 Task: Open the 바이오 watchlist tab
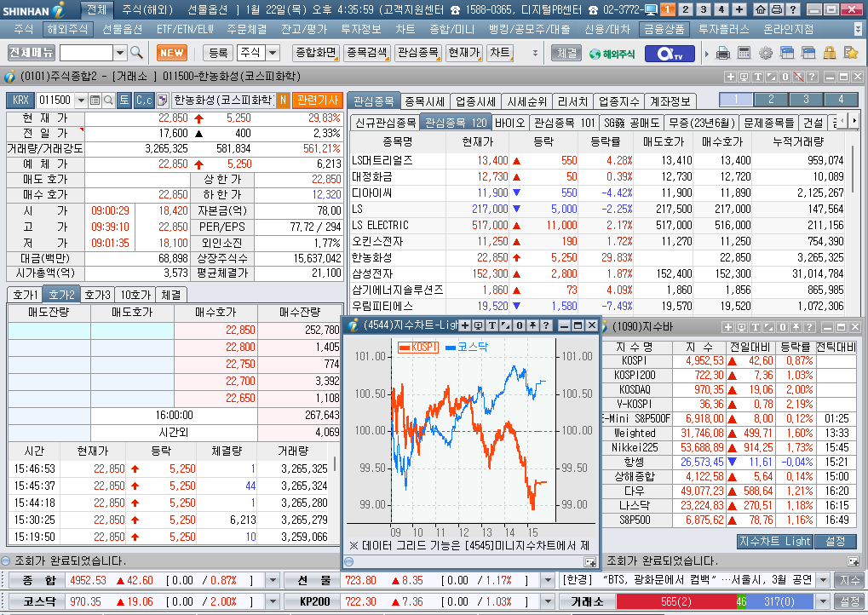point(509,123)
